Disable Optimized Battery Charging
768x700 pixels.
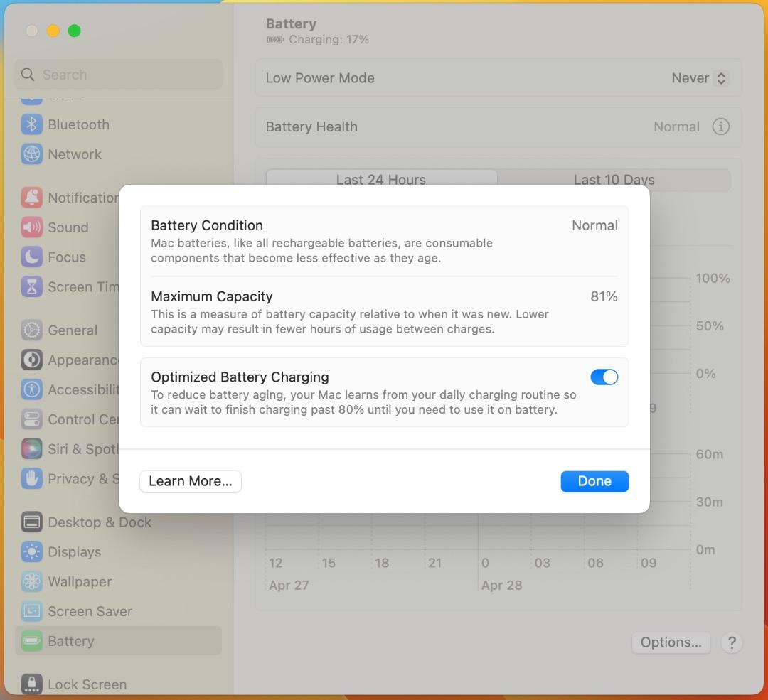tap(604, 377)
